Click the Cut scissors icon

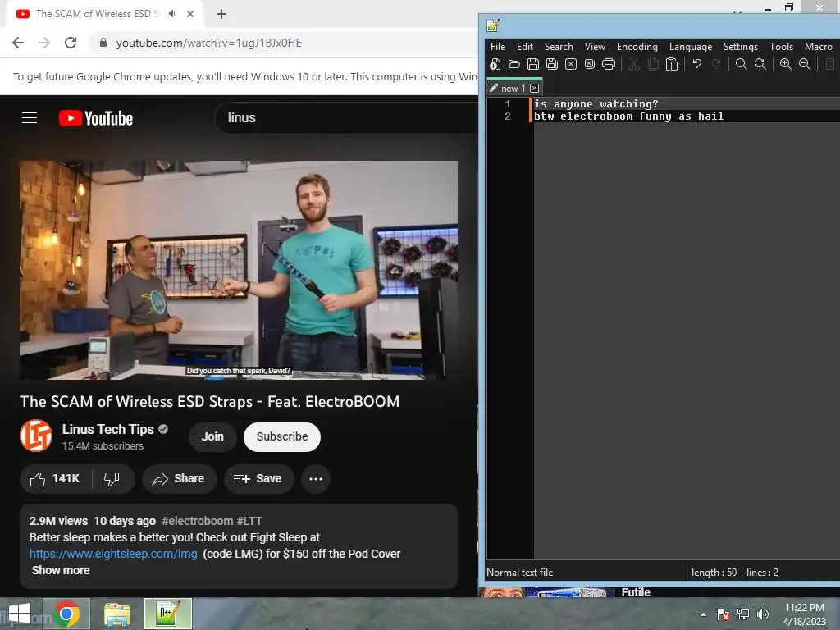pos(634,64)
